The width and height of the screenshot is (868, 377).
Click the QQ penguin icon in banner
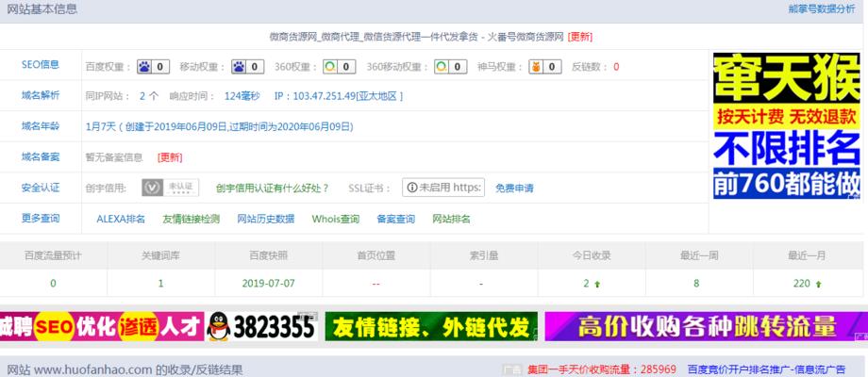tap(219, 327)
